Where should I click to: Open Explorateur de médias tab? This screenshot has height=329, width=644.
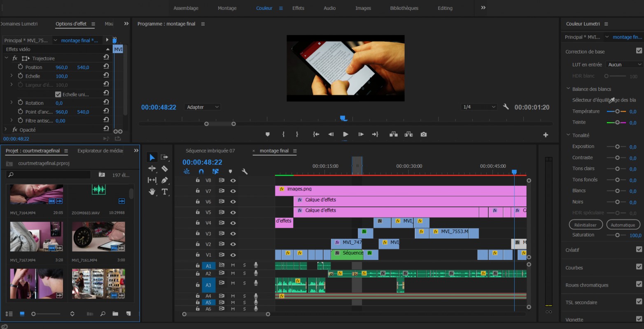[x=100, y=151]
